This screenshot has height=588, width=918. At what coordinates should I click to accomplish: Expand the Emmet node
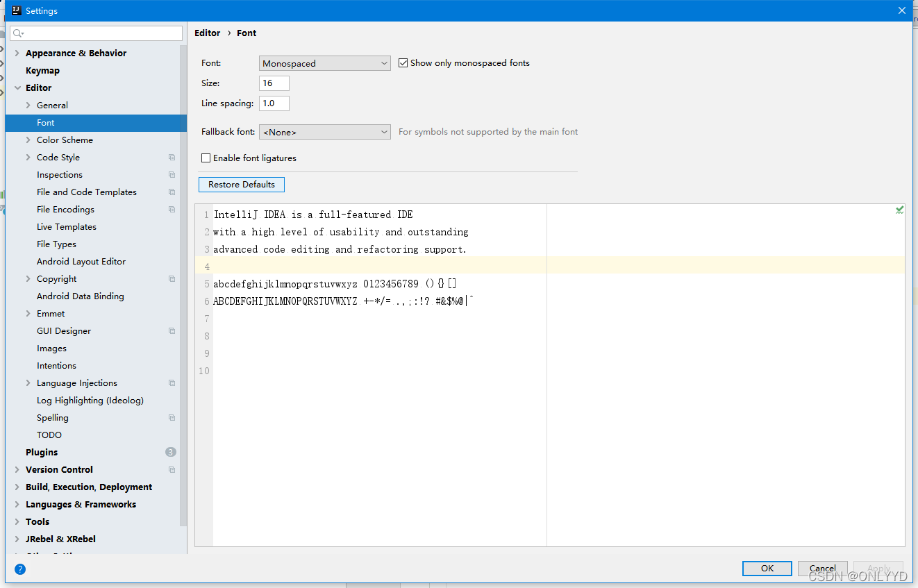(28, 314)
